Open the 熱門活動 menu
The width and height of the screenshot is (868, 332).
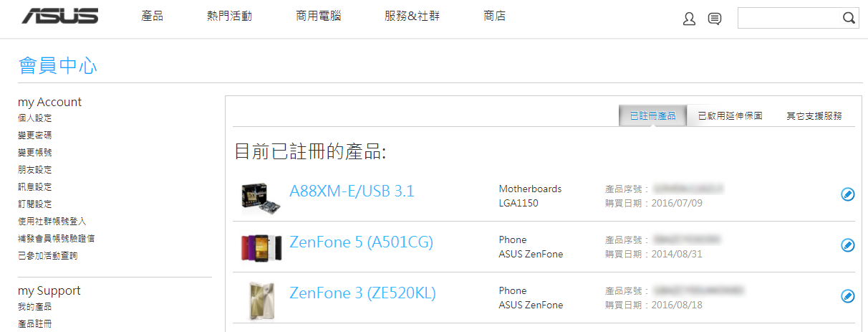229,16
